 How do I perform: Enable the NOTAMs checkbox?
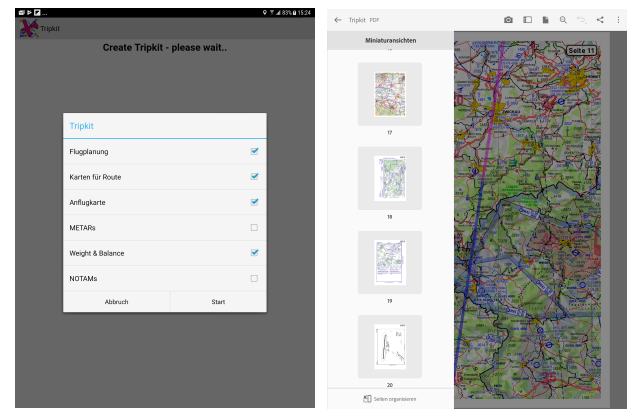point(254,278)
